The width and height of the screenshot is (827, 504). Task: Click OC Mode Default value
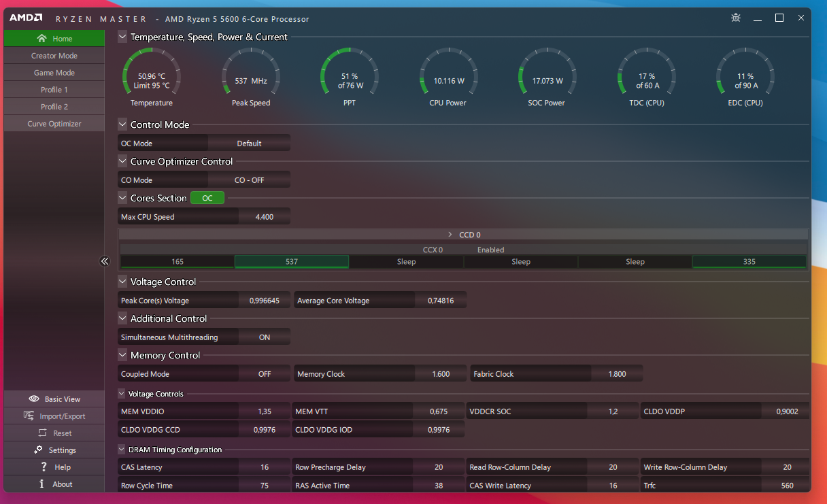pos(250,144)
